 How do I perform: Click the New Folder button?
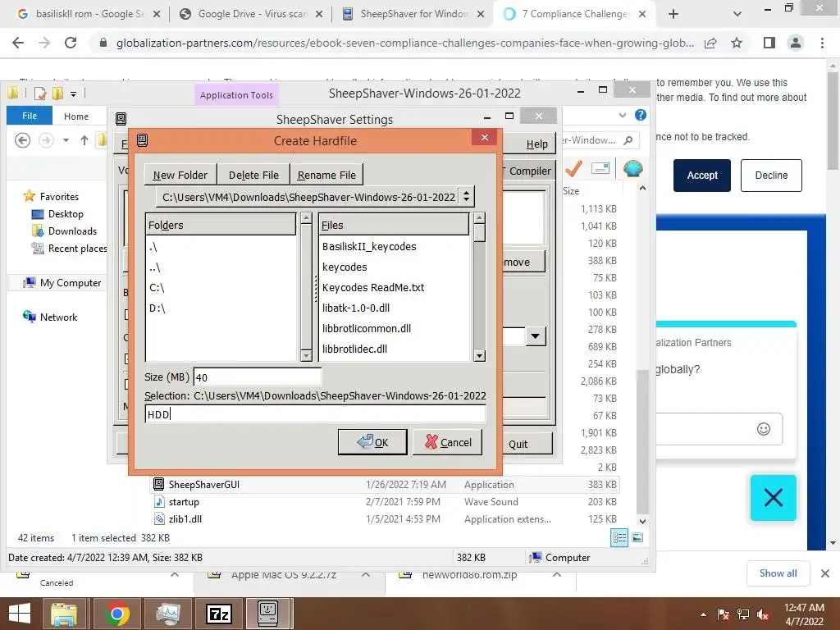click(180, 175)
